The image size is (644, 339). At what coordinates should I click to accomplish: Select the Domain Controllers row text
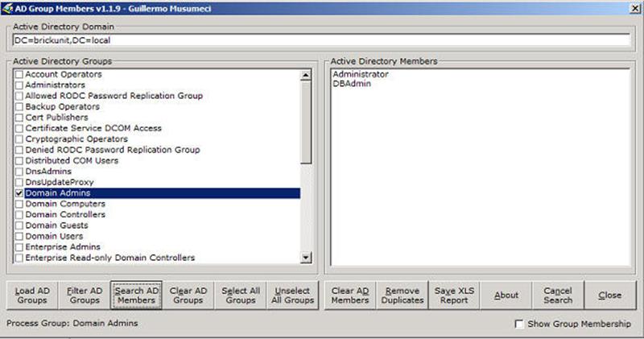pos(65,214)
